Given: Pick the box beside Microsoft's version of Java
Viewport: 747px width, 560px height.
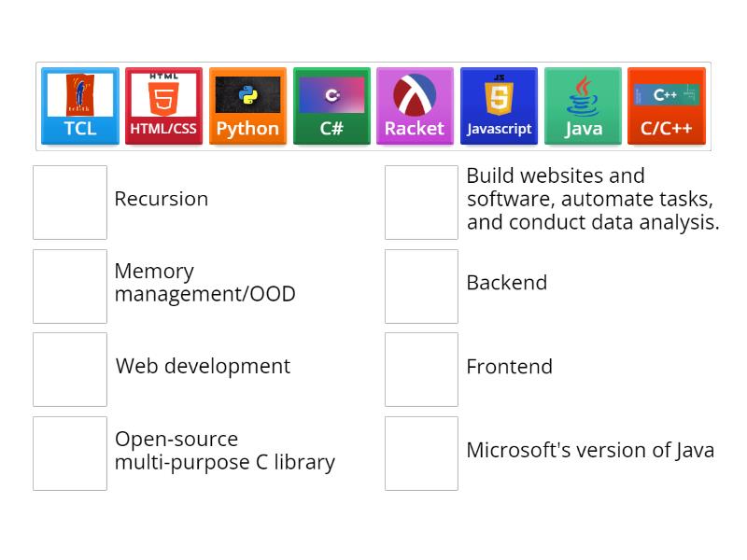Looking at the screenshot, I should [x=421, y=454].
